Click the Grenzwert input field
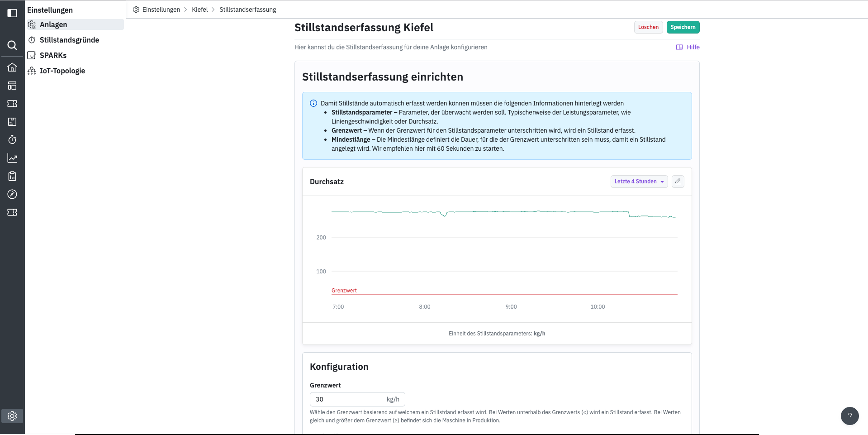The height and width of the screenshot is (435, 868). click(347, 399)
